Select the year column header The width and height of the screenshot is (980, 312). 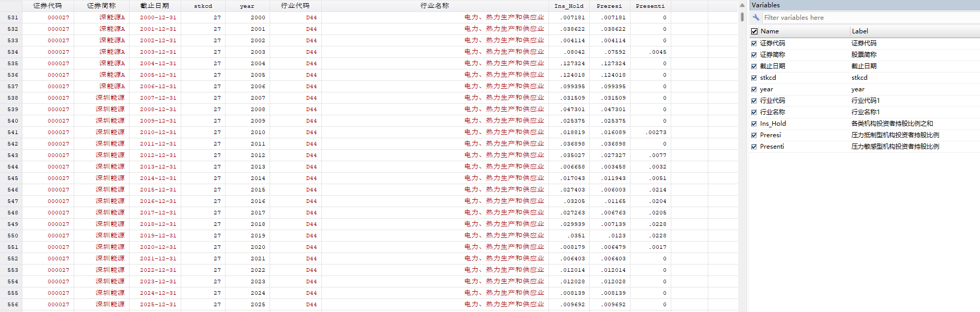tap(247, 6)
